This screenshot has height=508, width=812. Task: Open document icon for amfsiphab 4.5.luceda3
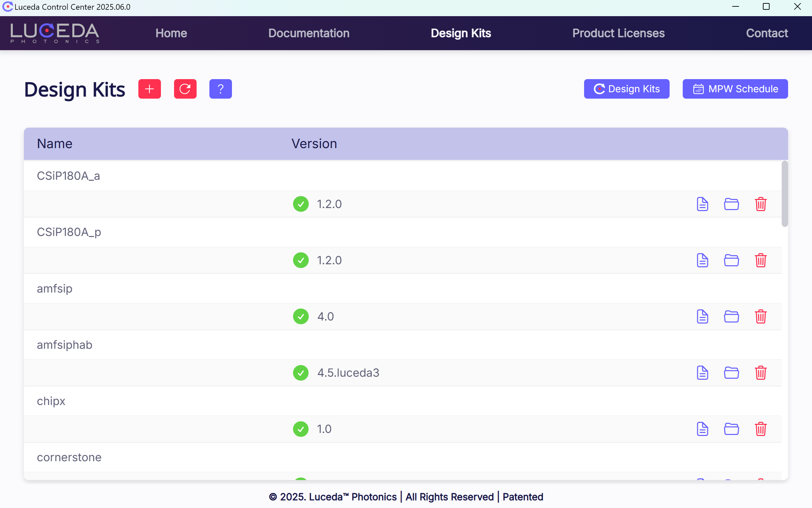[702, 373]
